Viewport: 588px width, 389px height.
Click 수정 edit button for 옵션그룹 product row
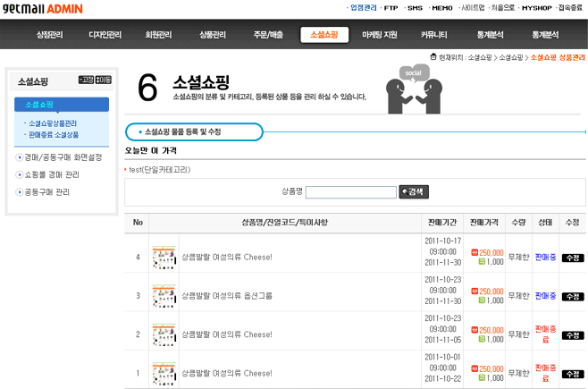572,296
